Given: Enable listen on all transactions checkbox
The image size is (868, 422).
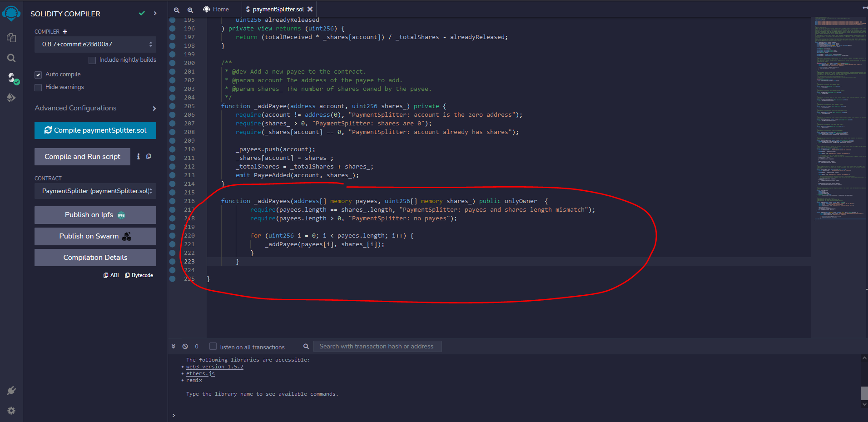Looking at the screenshot, I should [213, 346].
